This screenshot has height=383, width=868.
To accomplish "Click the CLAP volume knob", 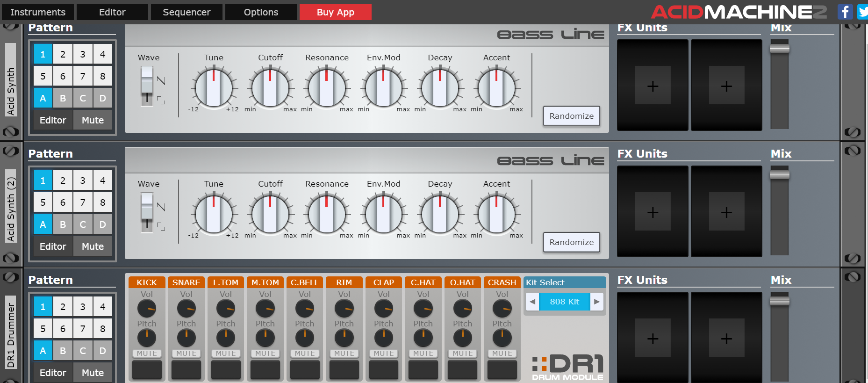I will (384, 309).
